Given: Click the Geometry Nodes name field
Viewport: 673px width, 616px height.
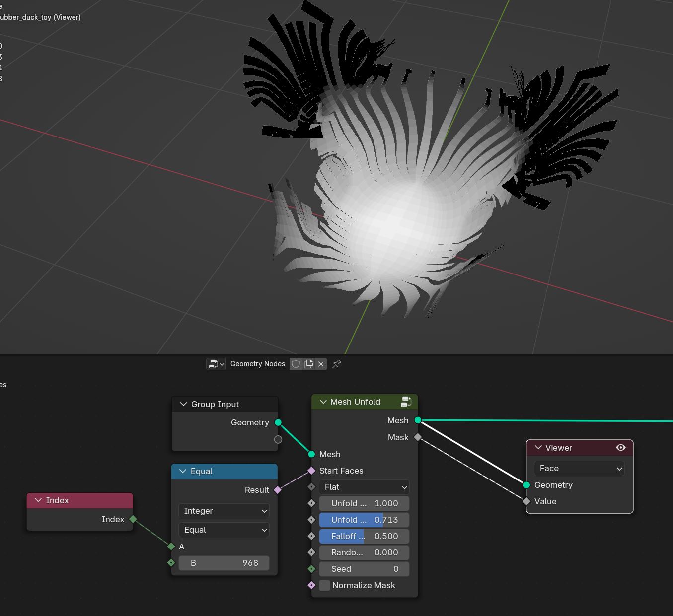Looking at the screenshot, I should pos(258,364).
